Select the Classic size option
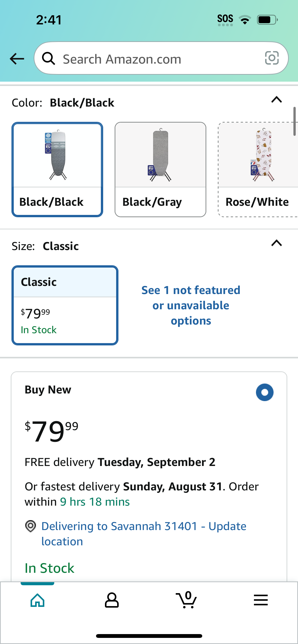This screenshot has height=644, width=298. (x=65, y=305)
